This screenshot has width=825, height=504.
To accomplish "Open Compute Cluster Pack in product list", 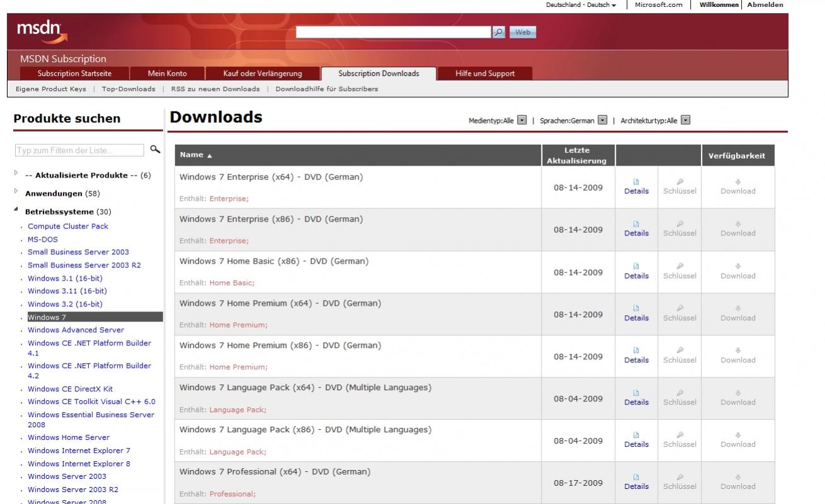I will coord(68,226).
